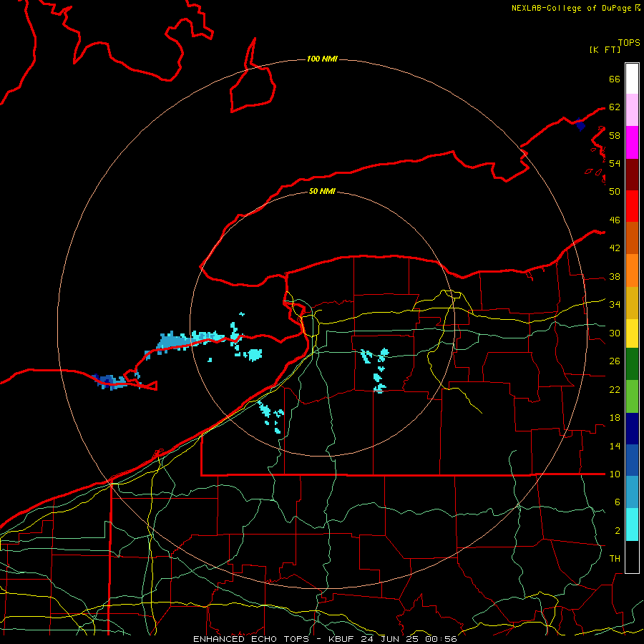The width and height of the screenshot is (644, 644).
Task: Click the 30 legend value
Action: pos(615,333)
